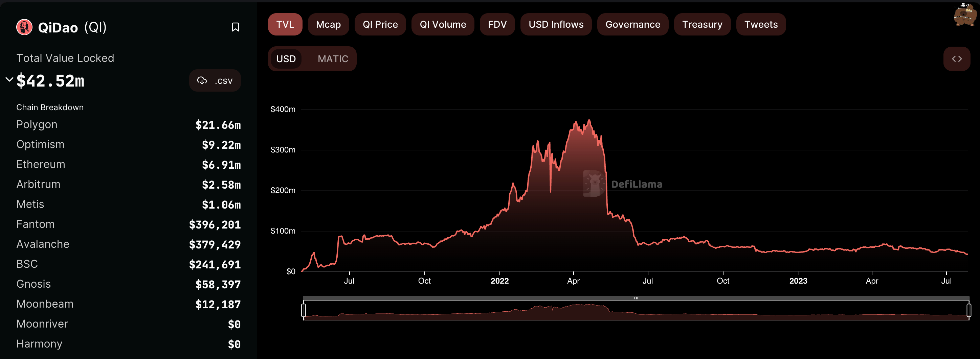Select the Gnosis chain row
This screenshot has width=980, height=359.
click(129, 284)
